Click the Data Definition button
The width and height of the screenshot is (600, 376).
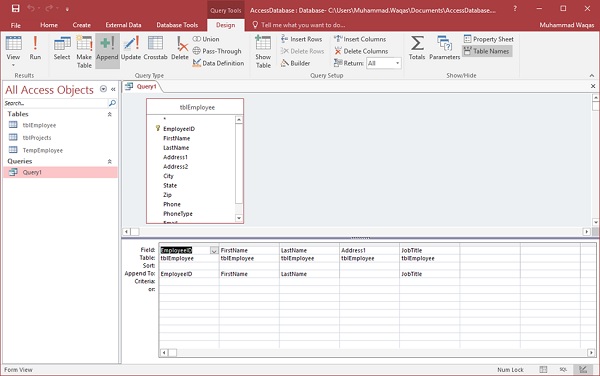click(x=218, y=63)
